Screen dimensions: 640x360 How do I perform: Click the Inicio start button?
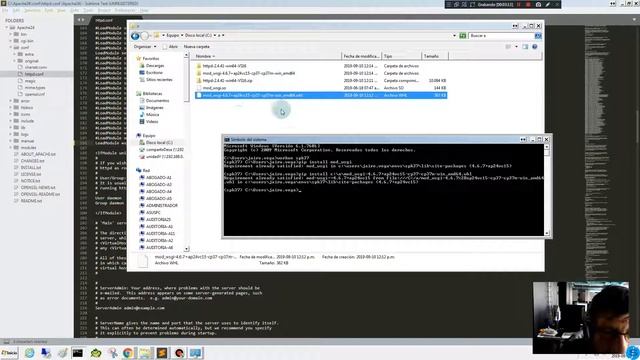(10, 353)
